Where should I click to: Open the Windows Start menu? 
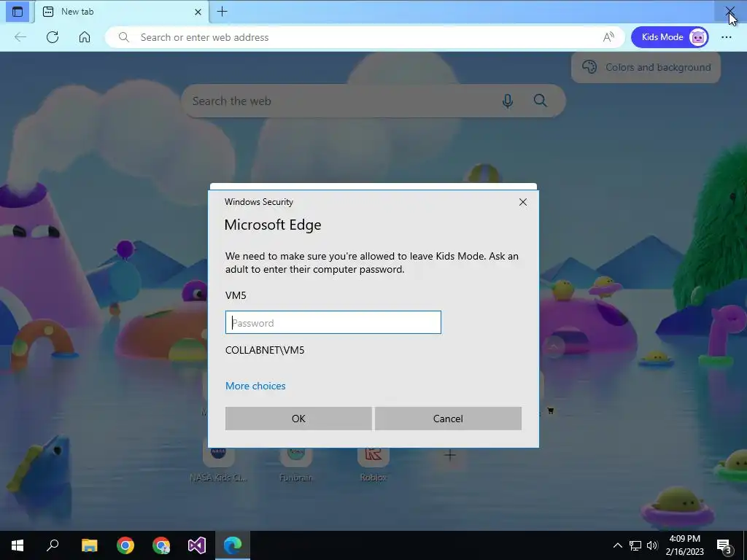[x=18, y=545]
